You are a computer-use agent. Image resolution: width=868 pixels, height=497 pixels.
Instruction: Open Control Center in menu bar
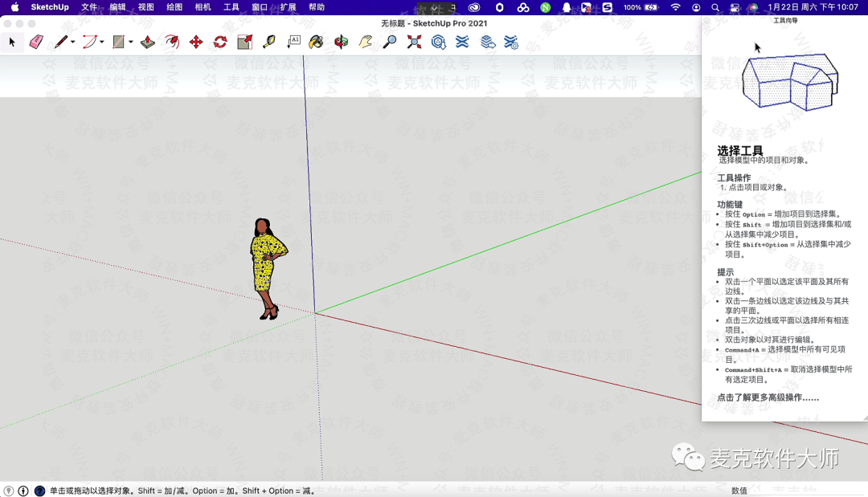(x=735, y=7)
